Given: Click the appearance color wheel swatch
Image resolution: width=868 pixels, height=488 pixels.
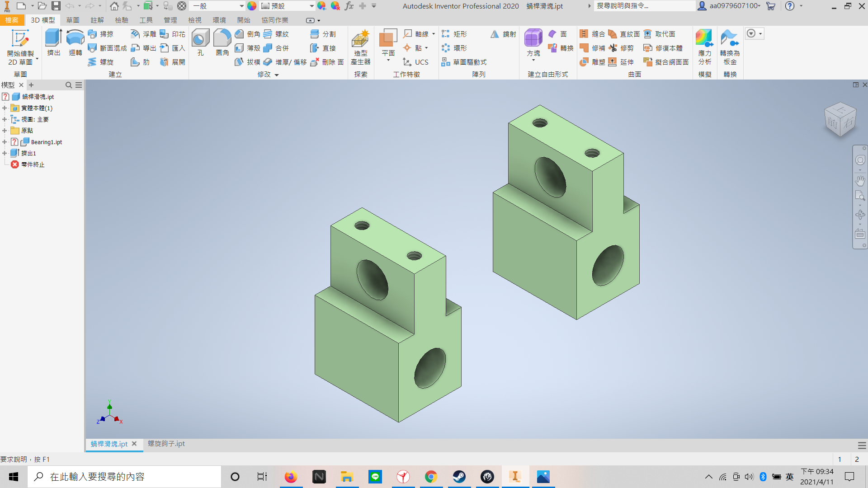Looking at the screenshot, I should (x=252, y=6).
